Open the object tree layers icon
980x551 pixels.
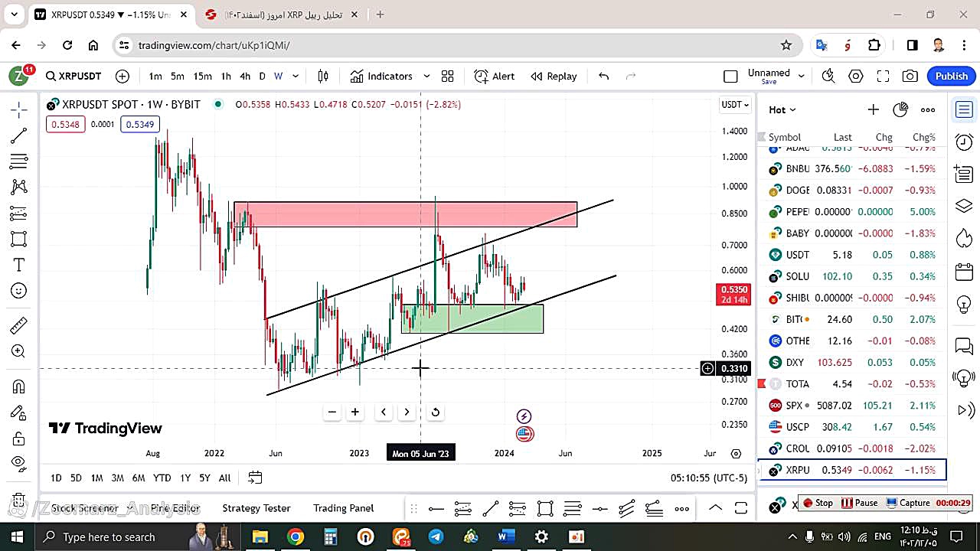pyautogui.click(x=964, y=207)
